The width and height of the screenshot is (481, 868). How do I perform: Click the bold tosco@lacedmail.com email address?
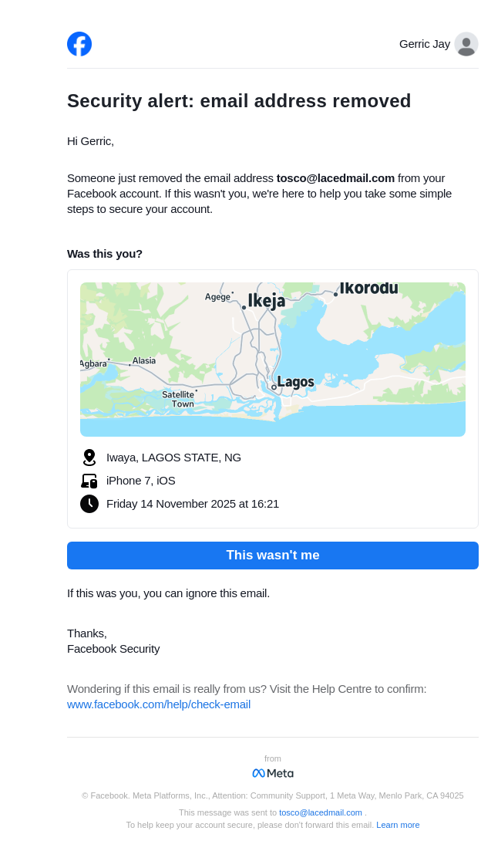pos(335,178)
